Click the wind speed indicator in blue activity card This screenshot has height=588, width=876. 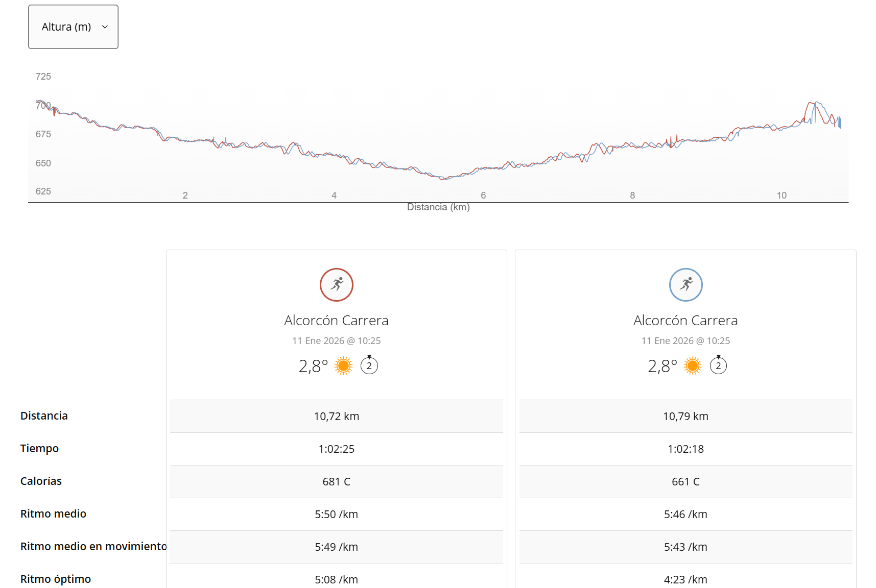[x=718, y=365]
